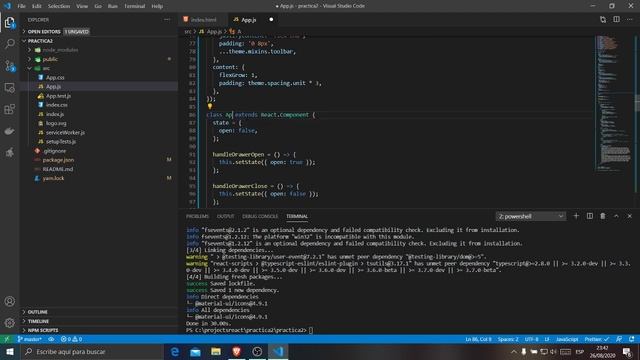Click the watch eye icon in status bar
This screenshot has height=360, width=640.
[x=51, y=339]
